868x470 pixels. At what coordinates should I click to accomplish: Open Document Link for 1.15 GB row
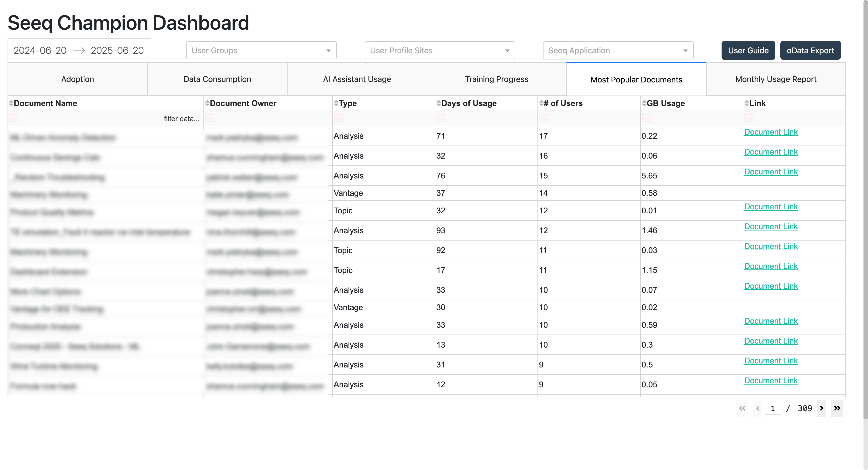[771, 266]
